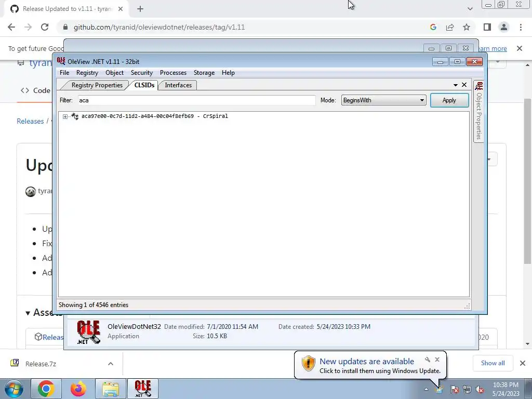Switch to the Interfaces tab
Viewport: 532px width, 399px height.
[178, 85]
